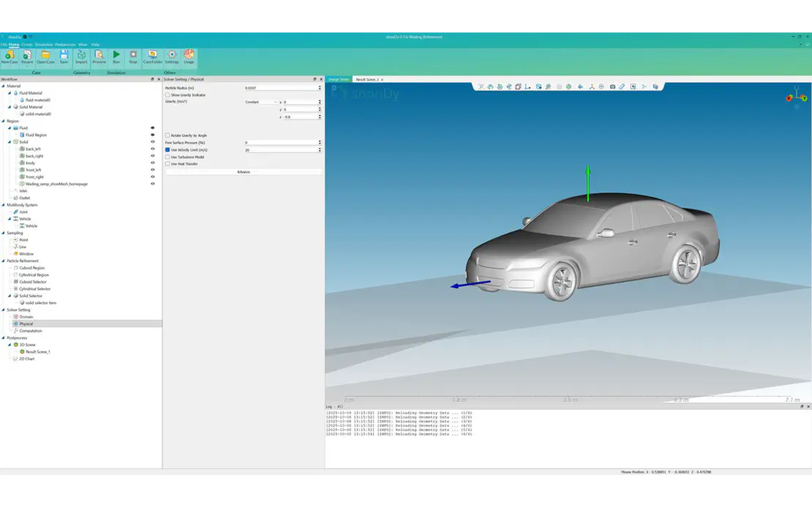This screenshot has width=812, height=508.
Task: Collapse the Postprocess tree node
Action: (x=3, y=337)
